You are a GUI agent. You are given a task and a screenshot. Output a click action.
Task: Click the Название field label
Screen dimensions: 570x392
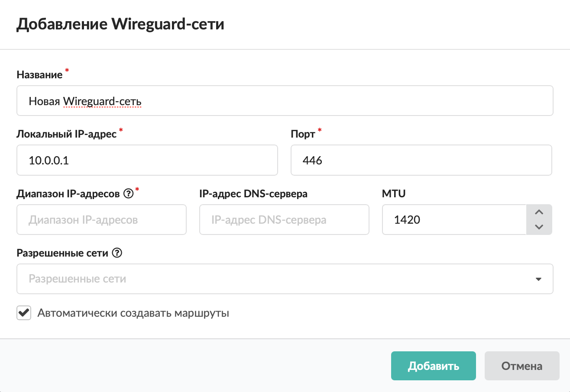[x=40, y=75]
